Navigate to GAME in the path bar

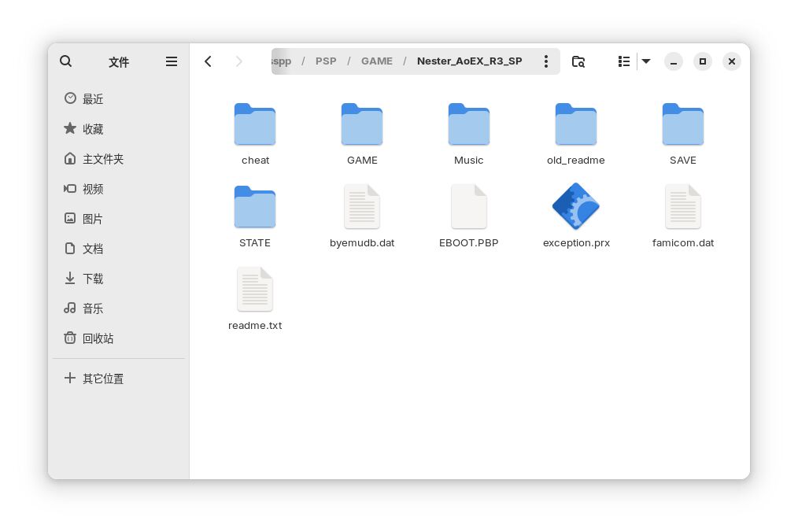(377, 61)
